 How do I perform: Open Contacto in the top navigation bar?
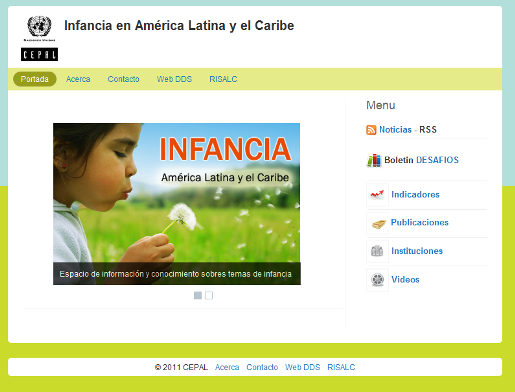[x=123, y=79]
